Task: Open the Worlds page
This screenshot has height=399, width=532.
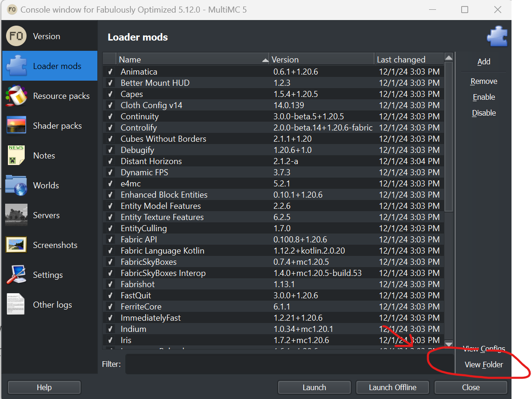Action: (x=50, y=186)
